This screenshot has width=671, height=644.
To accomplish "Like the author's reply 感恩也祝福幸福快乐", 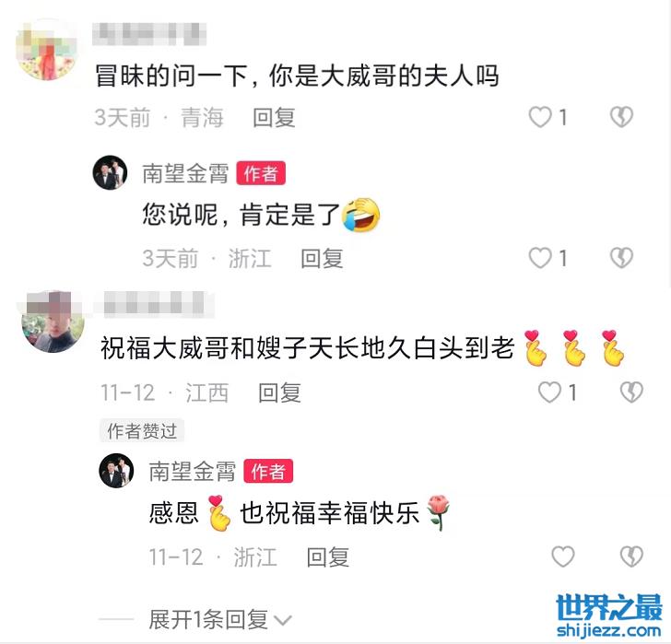I will 563,556.
